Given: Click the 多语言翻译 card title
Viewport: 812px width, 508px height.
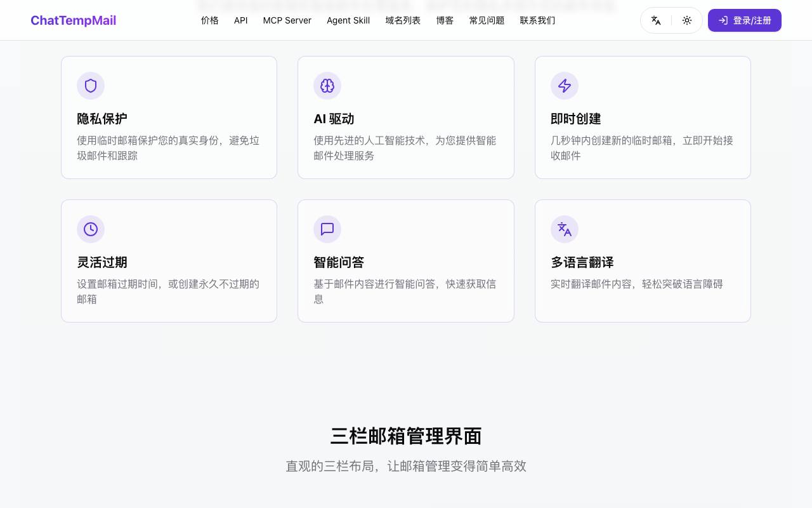Looking at the screenshot, I should point(582,262).
